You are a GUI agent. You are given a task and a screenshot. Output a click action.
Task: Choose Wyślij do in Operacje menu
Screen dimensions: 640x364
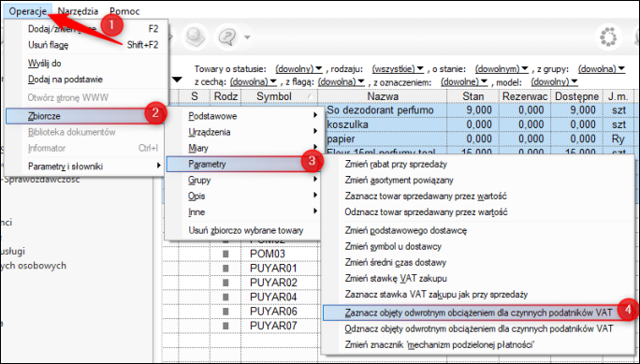[86, 64]
